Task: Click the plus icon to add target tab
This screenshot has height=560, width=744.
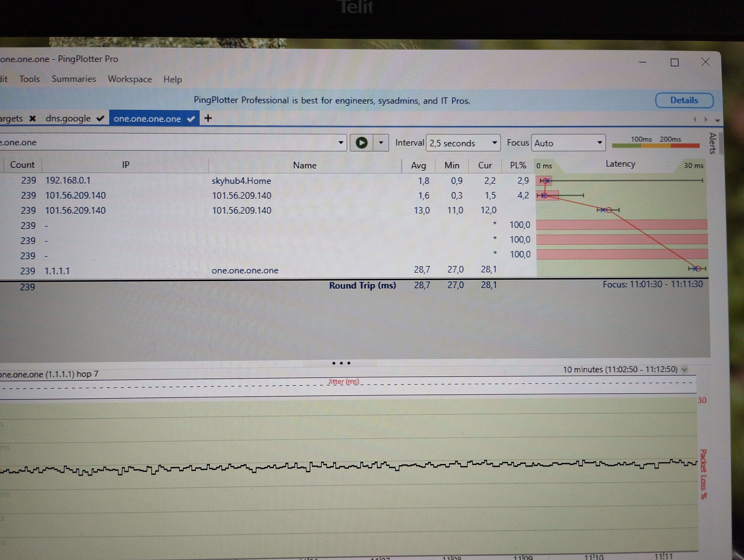Action: tap(208, 118)
